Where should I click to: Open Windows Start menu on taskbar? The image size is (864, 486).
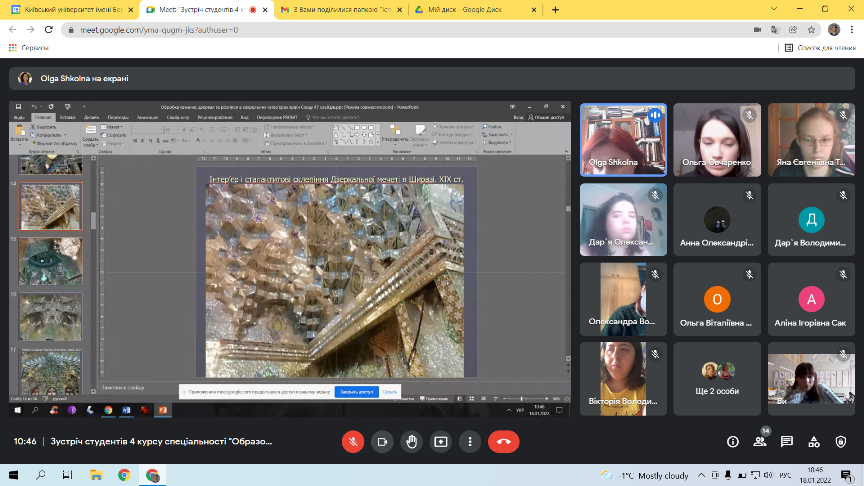12,475
